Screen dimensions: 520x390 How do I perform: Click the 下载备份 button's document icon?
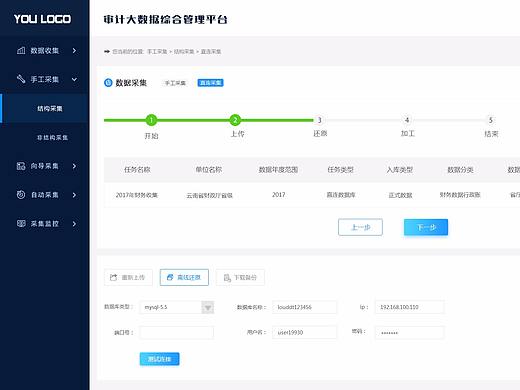(227, 278)
